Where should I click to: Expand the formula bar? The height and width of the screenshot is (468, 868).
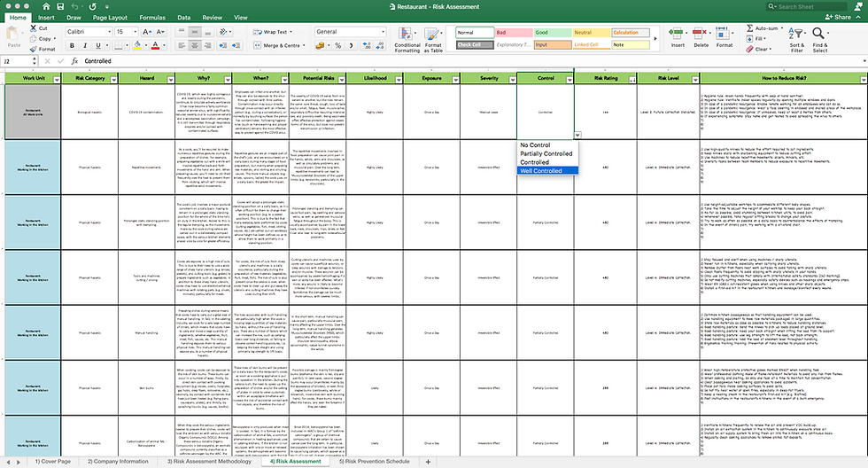pyautogui.click(x=864, y=61)
